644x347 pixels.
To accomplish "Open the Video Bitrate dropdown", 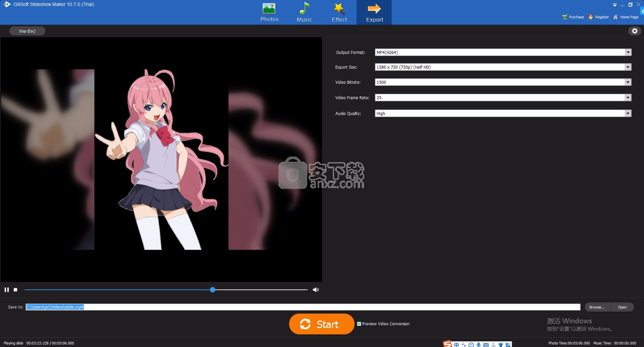I will [628, 82].
